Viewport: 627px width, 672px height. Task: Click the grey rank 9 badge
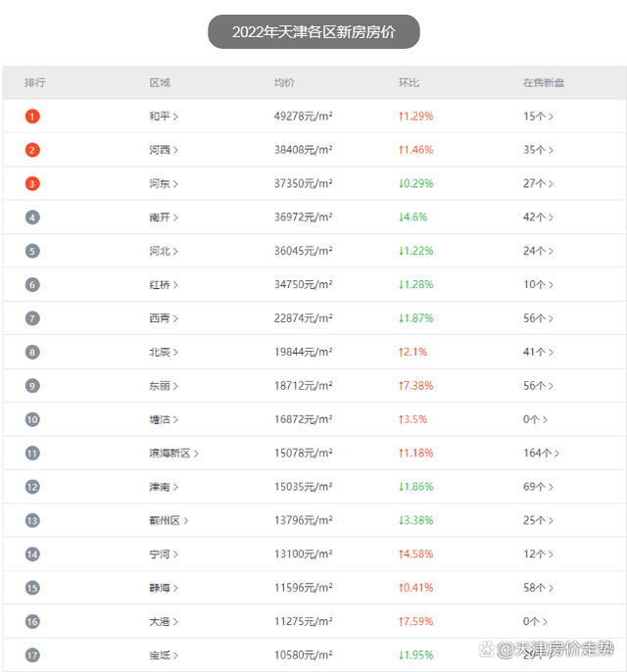pos(32,386)
